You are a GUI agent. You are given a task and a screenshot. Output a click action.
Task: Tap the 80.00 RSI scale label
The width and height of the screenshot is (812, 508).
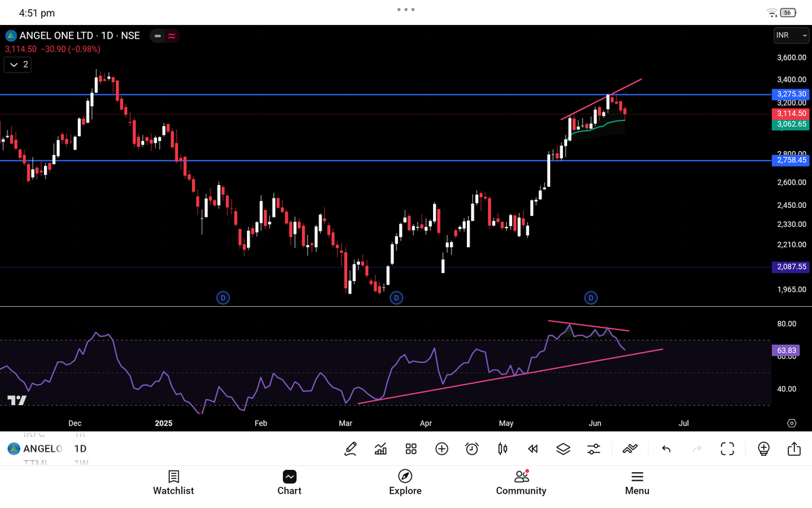pyautogui.click(x=786, y=324)
